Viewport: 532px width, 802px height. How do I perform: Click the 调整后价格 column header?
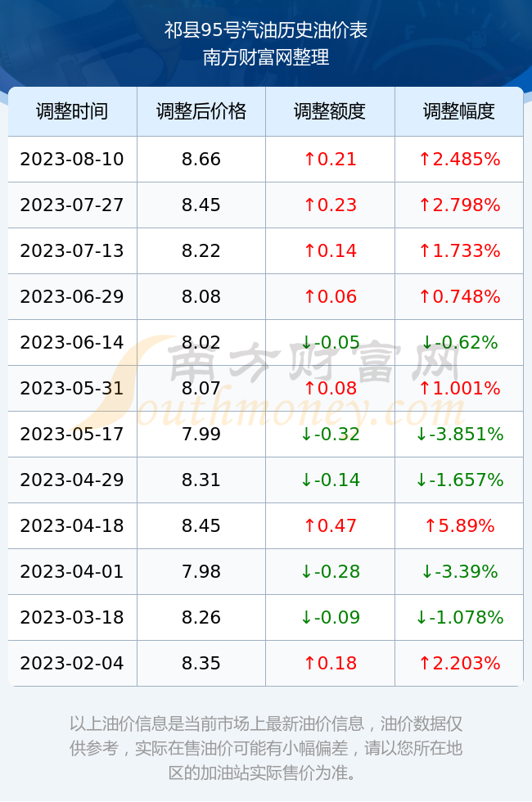(201, 111)
